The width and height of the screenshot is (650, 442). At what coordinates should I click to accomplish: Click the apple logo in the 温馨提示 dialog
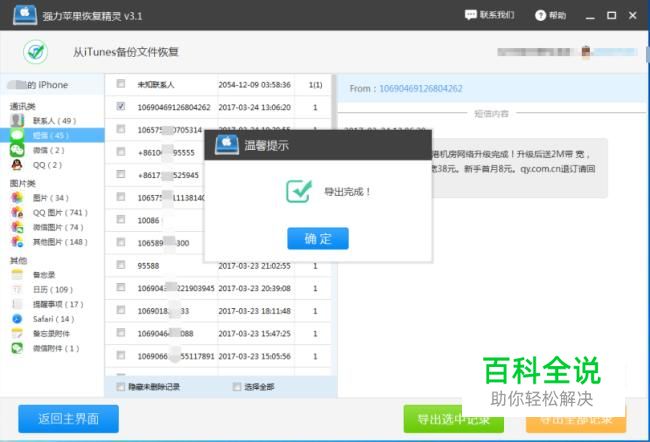(227, 145)
